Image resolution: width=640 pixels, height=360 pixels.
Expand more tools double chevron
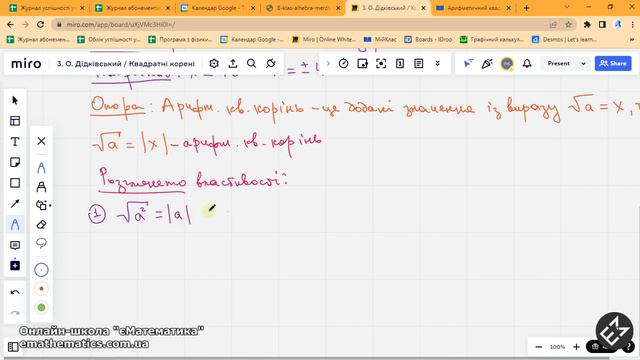[438, 64]
